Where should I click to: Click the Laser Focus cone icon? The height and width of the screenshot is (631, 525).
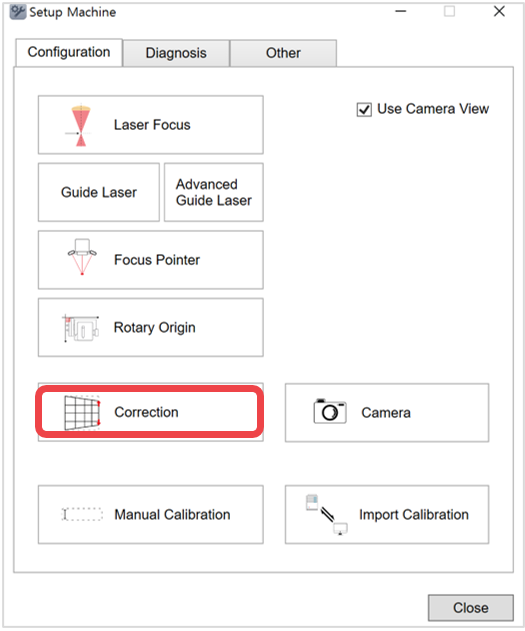click(81, 125)
